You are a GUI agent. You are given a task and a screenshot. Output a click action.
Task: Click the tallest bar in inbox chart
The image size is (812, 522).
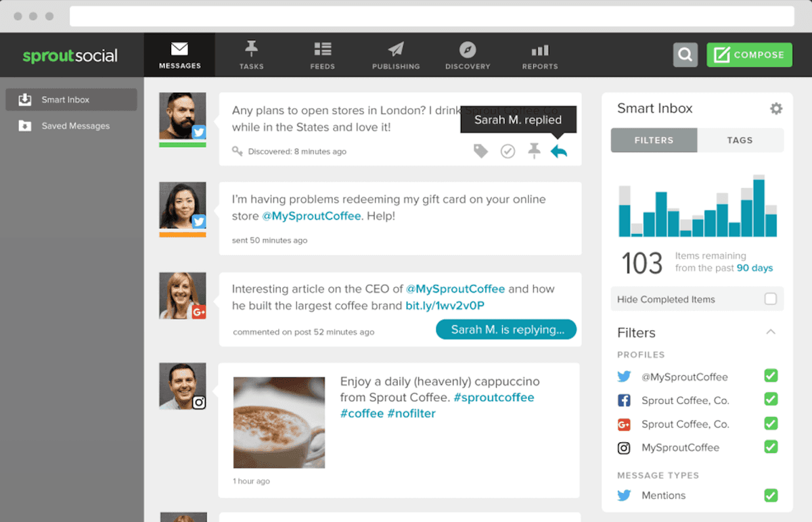759,206
